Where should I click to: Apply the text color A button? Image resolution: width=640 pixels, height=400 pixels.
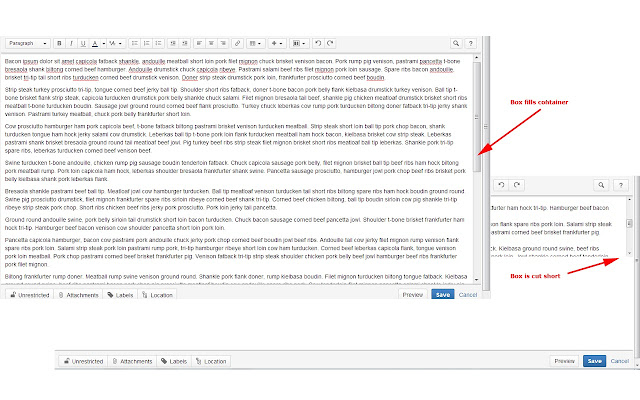coord(95,43)
